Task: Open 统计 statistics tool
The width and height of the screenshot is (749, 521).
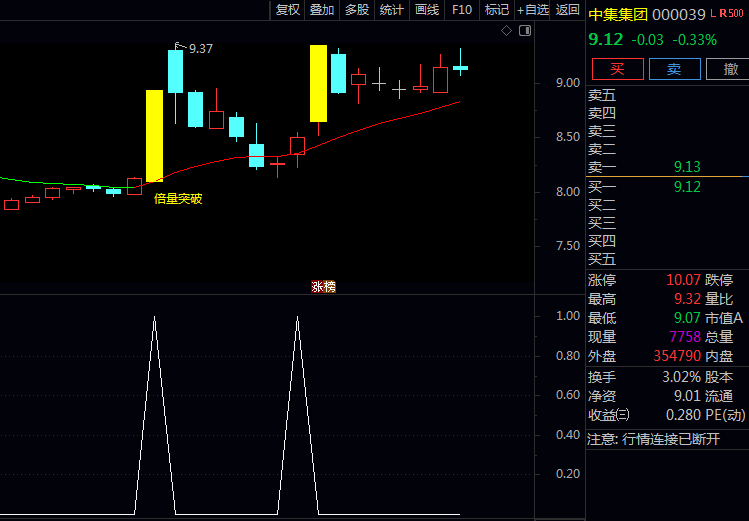Action: 392,10
